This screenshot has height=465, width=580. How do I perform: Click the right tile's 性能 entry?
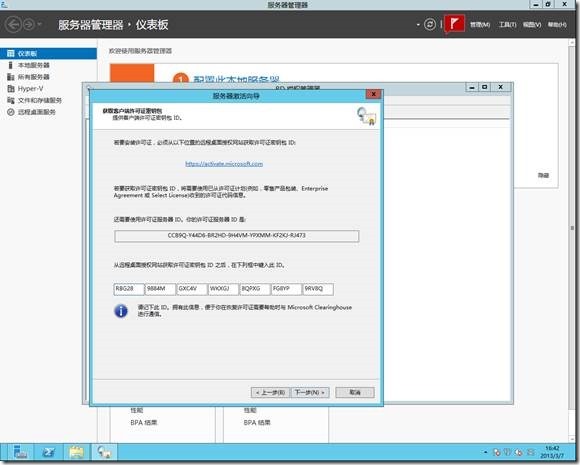pos(250,411)
